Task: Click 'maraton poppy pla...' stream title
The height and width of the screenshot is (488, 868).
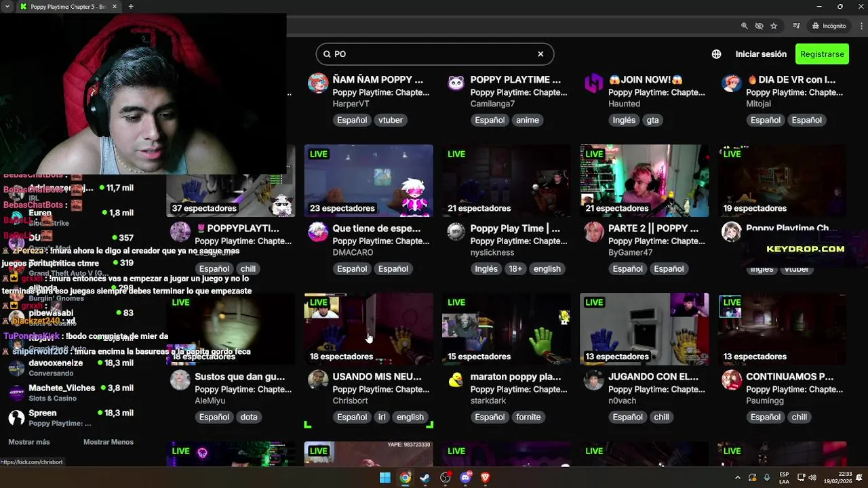Action: [x=515, y=377]
